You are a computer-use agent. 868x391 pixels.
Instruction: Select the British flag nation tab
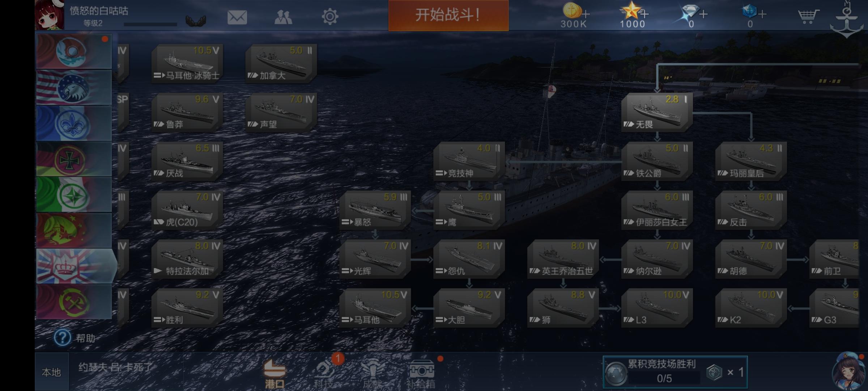point(74,266)
